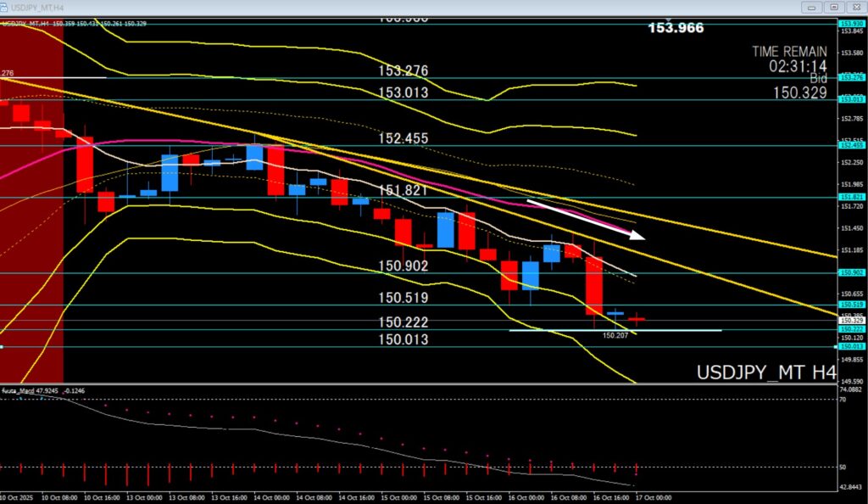Click the 150.902 horizontal level label
Screen dimensions: 868x504
point(403,266)
